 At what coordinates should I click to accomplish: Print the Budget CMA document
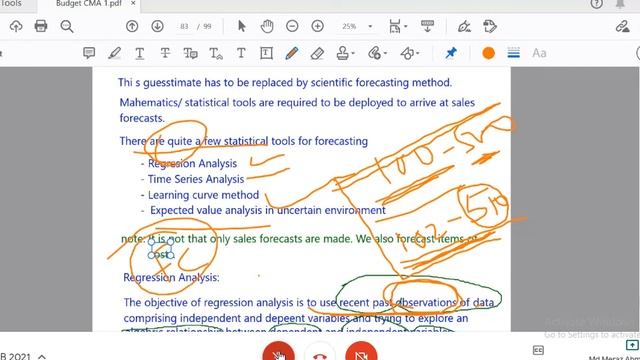pyautogui.click(x=41, y=27)
